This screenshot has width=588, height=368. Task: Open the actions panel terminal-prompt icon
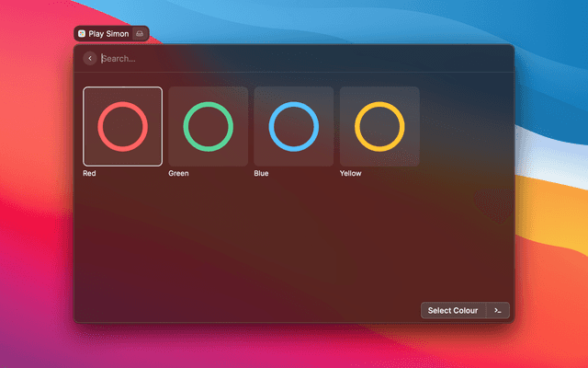click(497, 311)
